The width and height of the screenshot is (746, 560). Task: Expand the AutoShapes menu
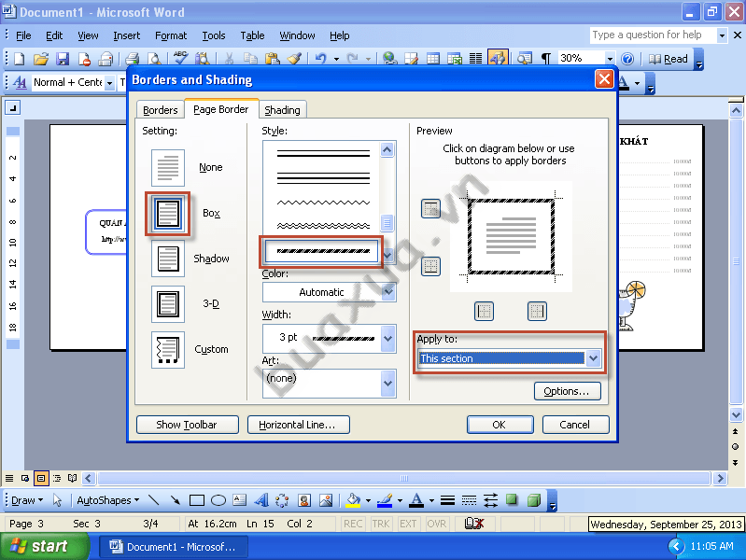click(108, 500)
